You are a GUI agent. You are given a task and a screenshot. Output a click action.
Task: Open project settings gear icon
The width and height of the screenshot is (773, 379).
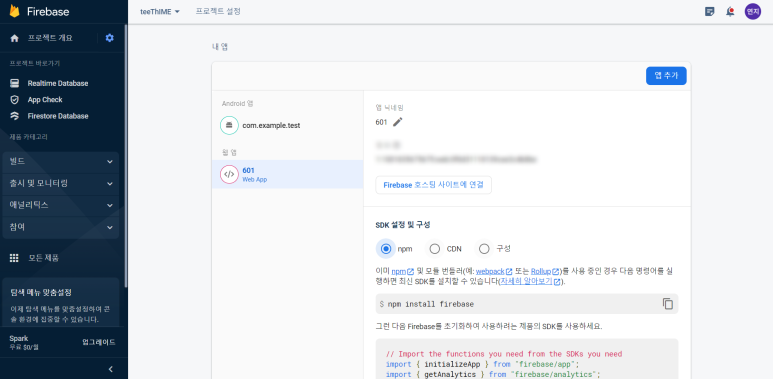[x=109, y=38]
